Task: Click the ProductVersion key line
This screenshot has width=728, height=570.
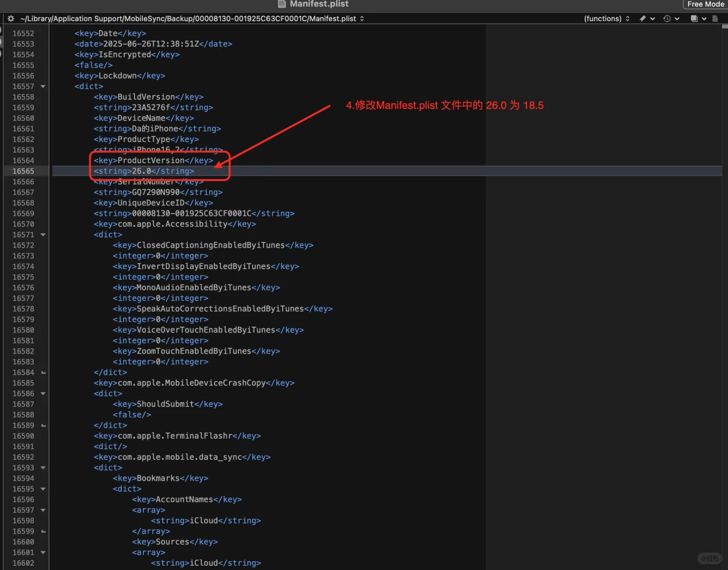Action: [x=154, y=160]
